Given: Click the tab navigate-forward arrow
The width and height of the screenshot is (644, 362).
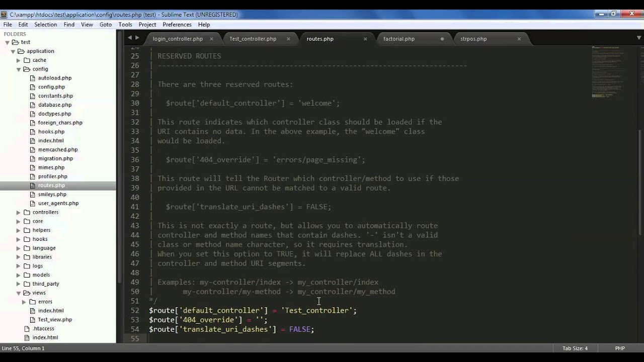Looking at the screenshot, I should (137, 38).
